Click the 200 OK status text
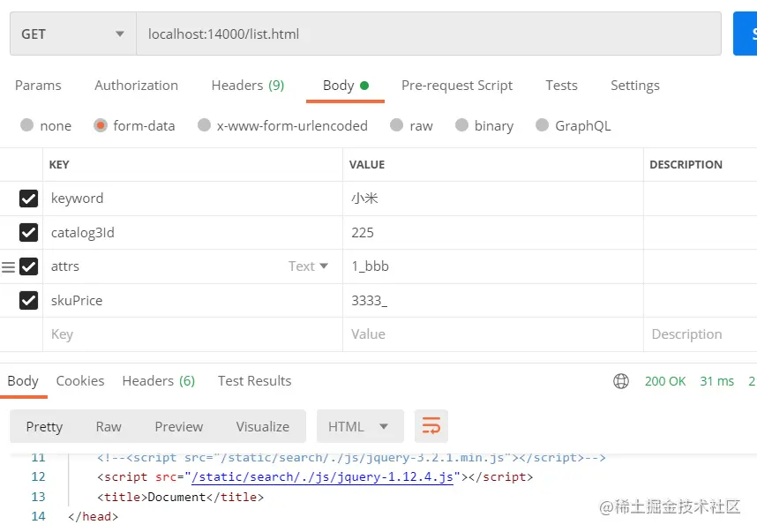 pos(664,381)
